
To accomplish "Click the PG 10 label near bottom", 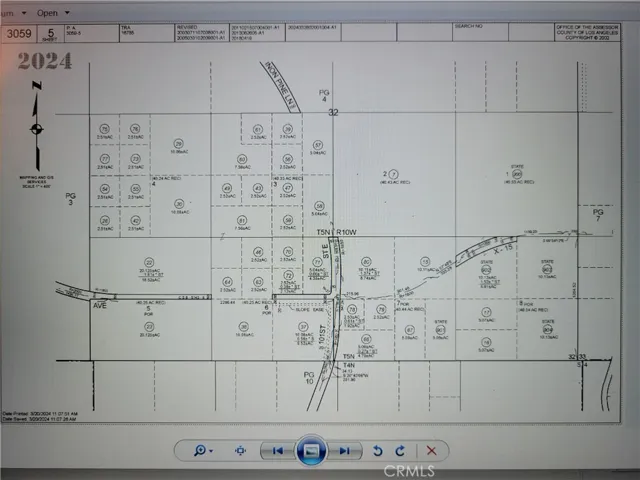I will click(x=308, y=378).
